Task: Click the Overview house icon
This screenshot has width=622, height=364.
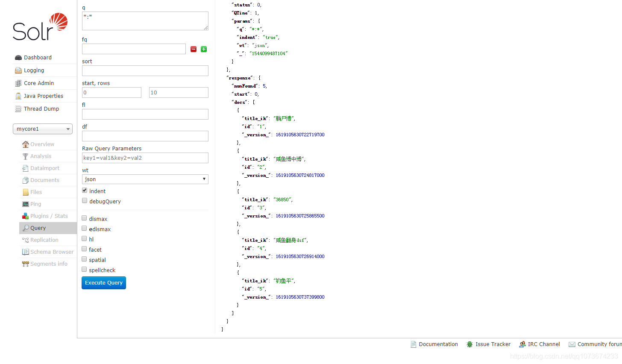Action: pyautogui.click(x=26, y=144)
